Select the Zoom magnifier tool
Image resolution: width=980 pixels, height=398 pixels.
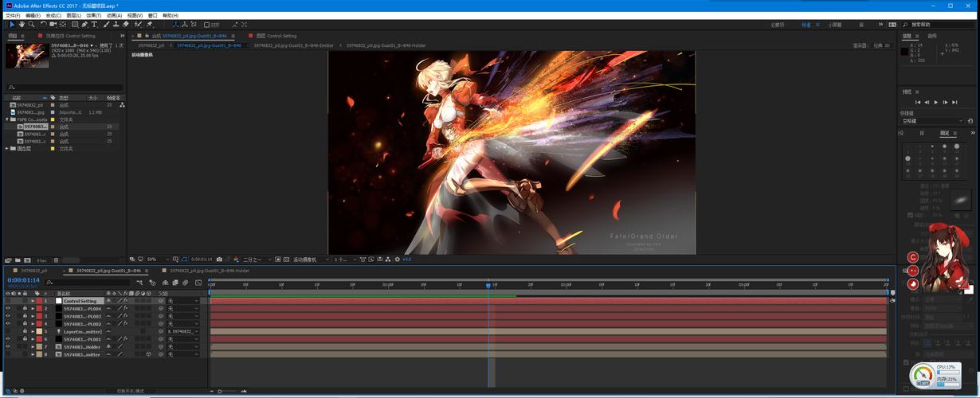click(x=31, y=25)
